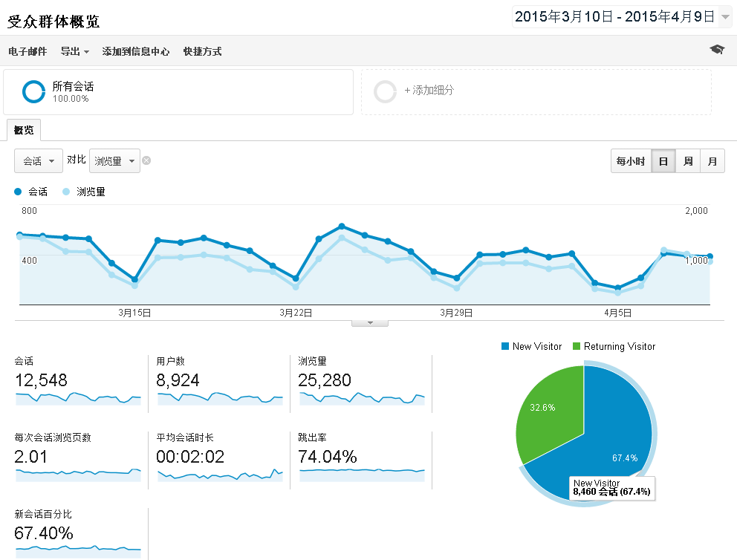The image size is (737, 560).
Task: Expand the annotations arrow below the chart
Action: (x=369, y=320)
